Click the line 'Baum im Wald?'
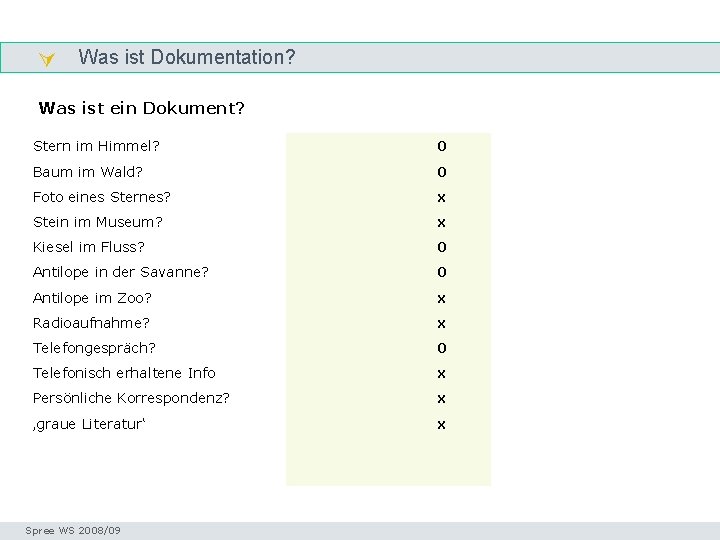Screen dimensions: 720x540 pyautogui.click(x=88, y=172)
